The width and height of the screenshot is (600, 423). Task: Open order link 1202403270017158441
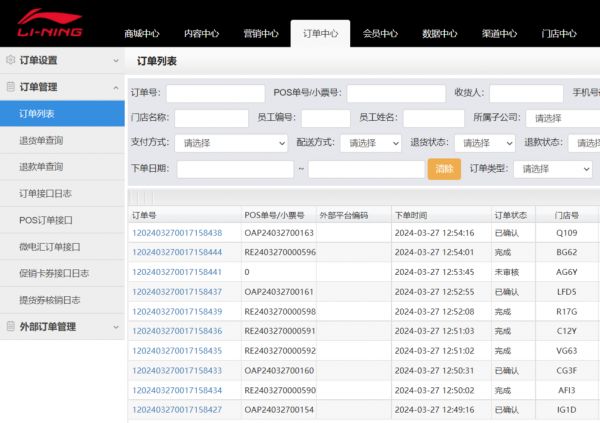[x=177, y=272]
